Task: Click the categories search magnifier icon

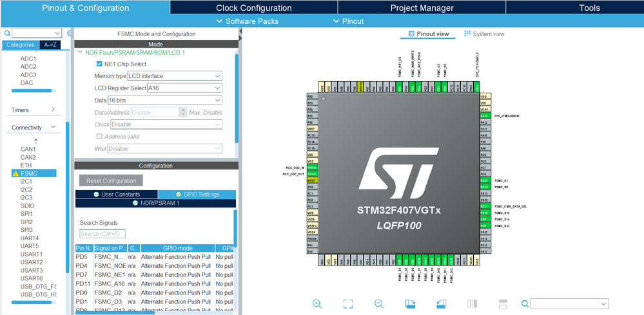Action: pyautogui.click(x=7, y=33)
